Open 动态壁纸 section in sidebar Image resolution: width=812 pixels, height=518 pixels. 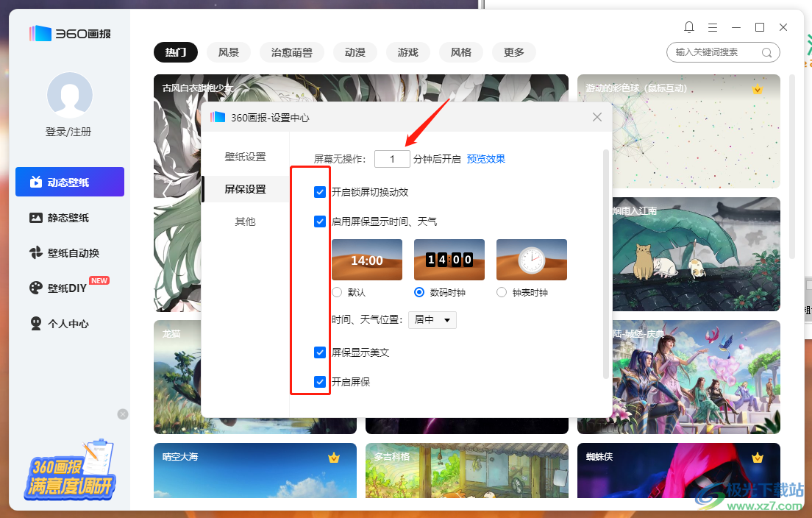(x=70, y=182)
